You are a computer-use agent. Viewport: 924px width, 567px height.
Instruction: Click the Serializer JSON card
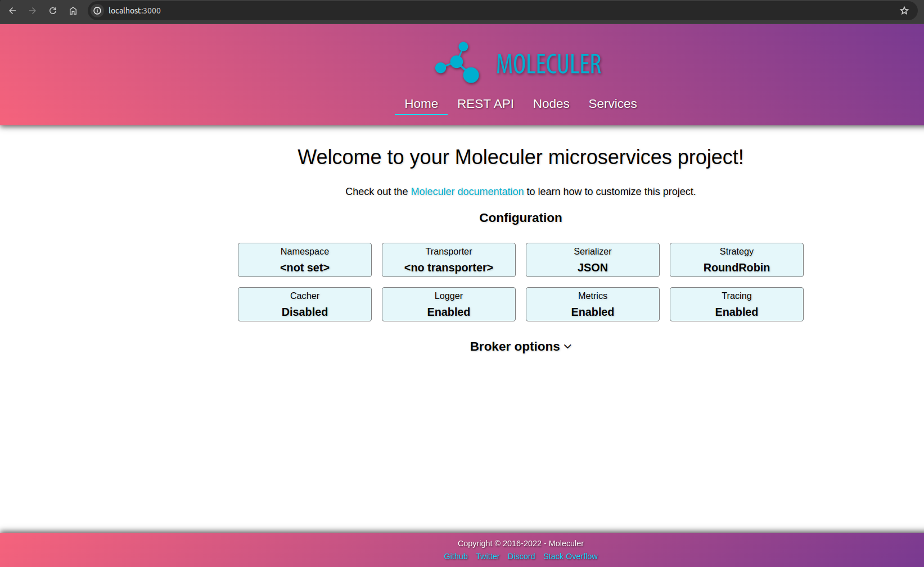pyautogui.click(x=593, y=260)
